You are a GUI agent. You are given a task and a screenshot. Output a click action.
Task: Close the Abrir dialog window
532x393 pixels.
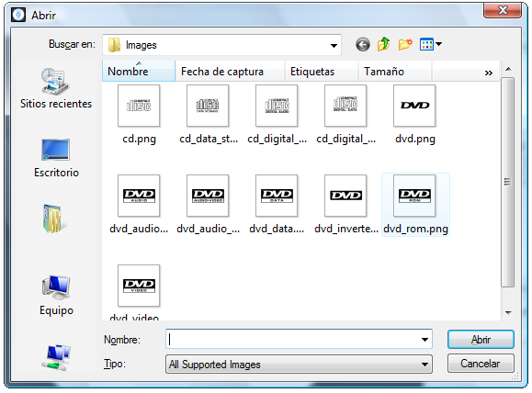(x=503, y=10)
